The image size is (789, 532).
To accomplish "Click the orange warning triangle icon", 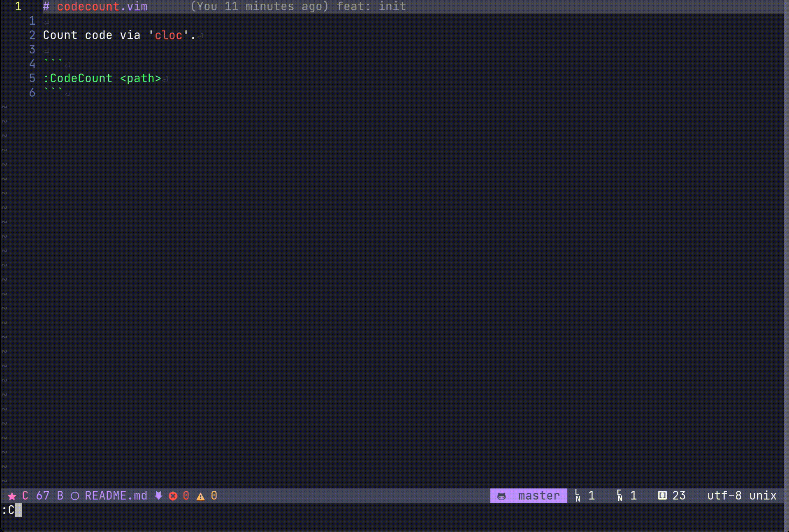I will (200, 496).
